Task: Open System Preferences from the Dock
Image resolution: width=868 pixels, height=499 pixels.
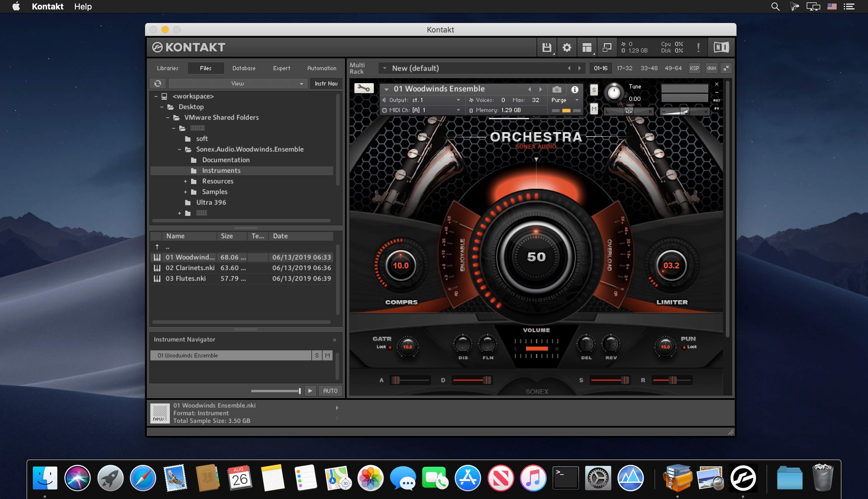Action: (598, 478)
